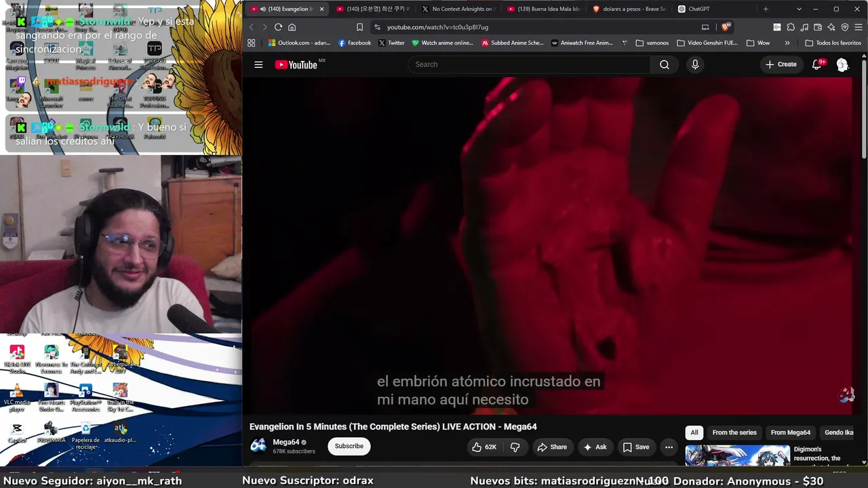
Task: Open the Facebook bookmark
Action: [355, 43]
